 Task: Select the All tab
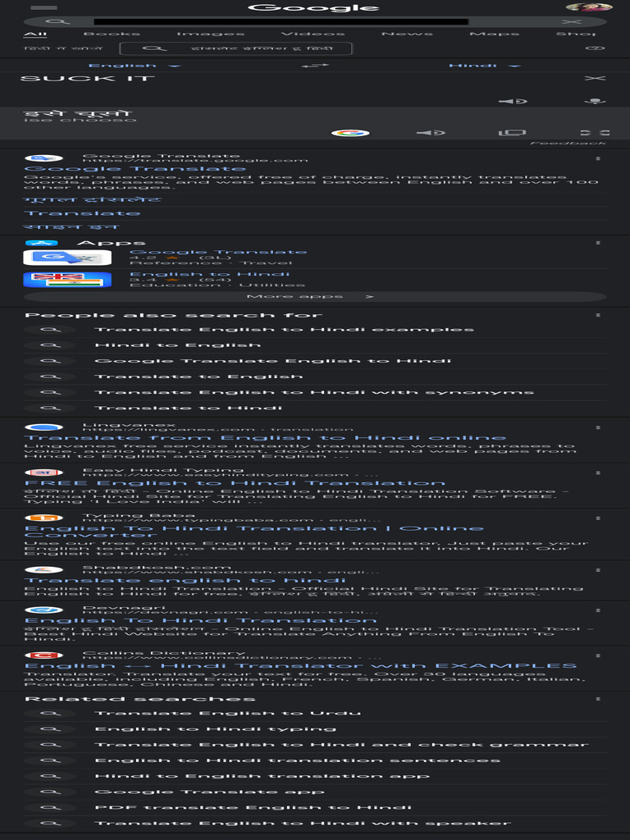pyautogui.click(x=35, y=34)
